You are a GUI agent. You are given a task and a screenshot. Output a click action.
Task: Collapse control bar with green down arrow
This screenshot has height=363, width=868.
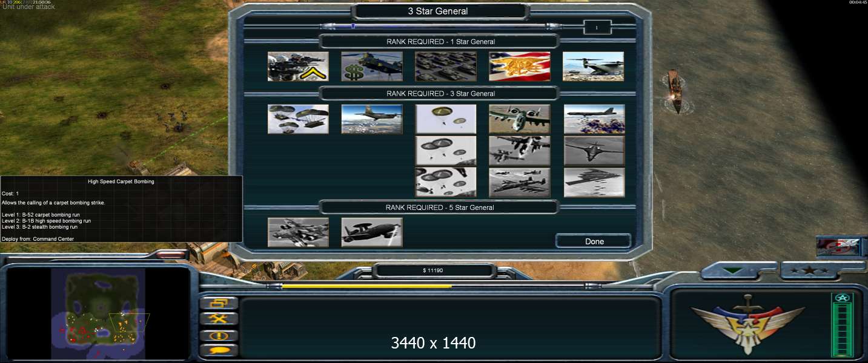(734, 271)
